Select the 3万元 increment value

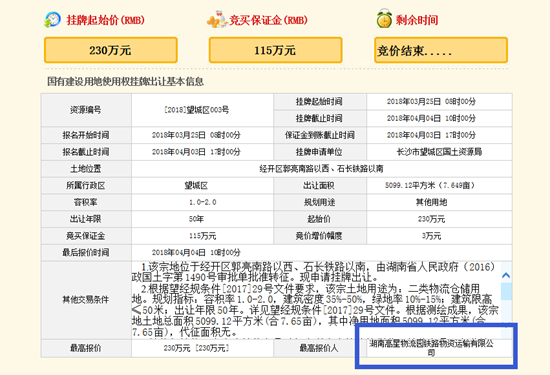(x=431, y=236)
